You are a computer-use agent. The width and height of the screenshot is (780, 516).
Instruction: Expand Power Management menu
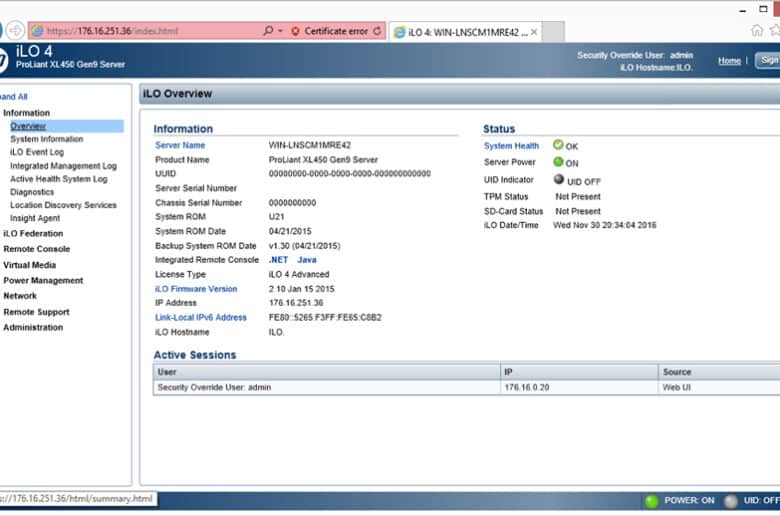point(43,281)
